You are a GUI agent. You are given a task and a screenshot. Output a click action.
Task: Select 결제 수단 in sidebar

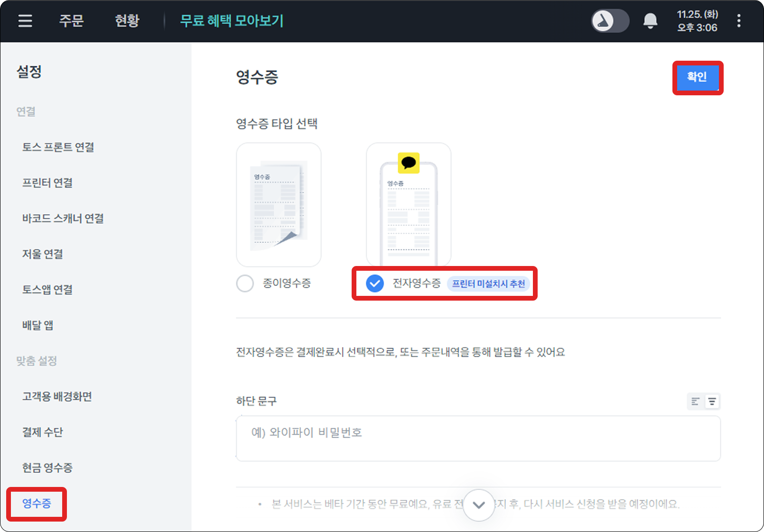[x=43, y=432]
